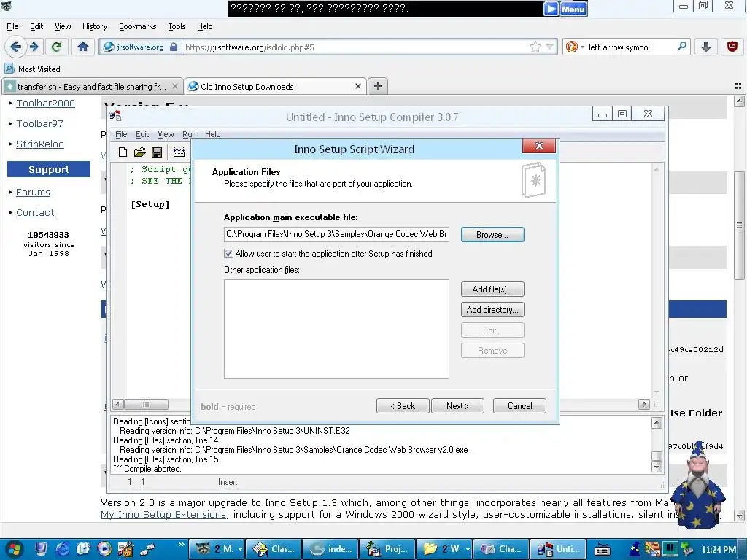
Task: Reload the page with the green refresh icon
Action: click(56, 47)
